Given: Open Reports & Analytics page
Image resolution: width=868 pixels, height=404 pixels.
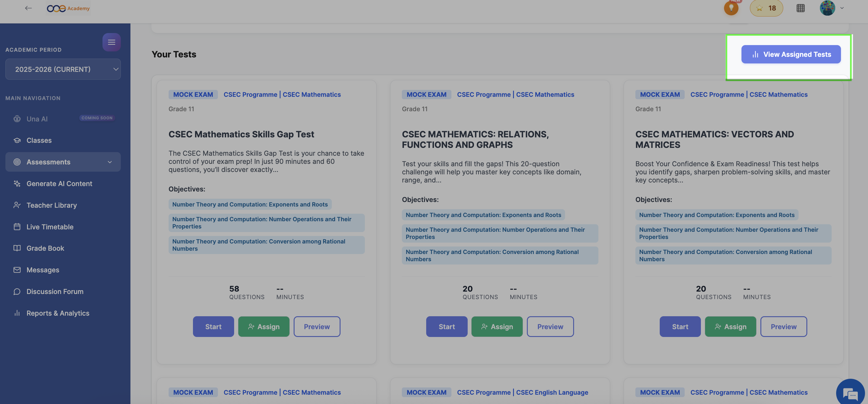Looking at the screenshot, I should pos(58,313).
